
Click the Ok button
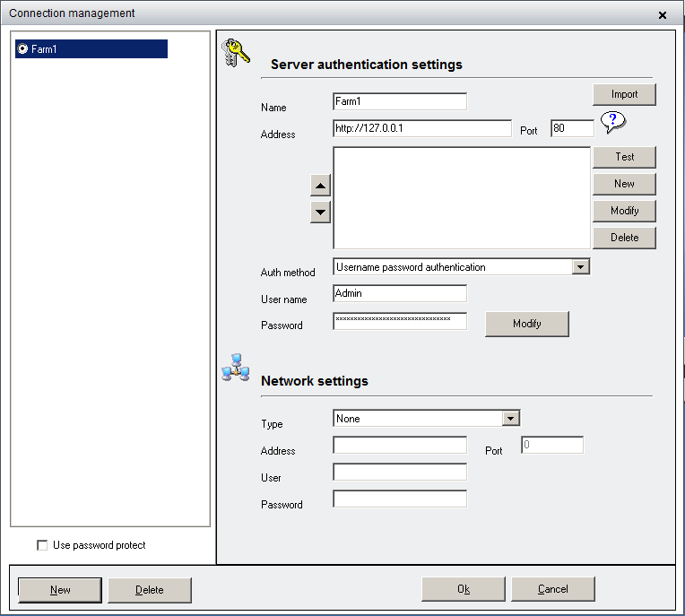(463, 589)
